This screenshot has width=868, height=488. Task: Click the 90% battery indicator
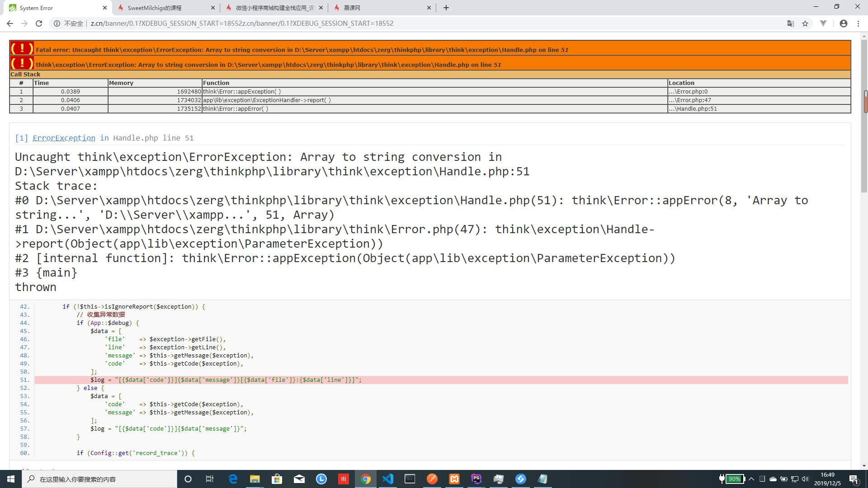pos(731,479)
